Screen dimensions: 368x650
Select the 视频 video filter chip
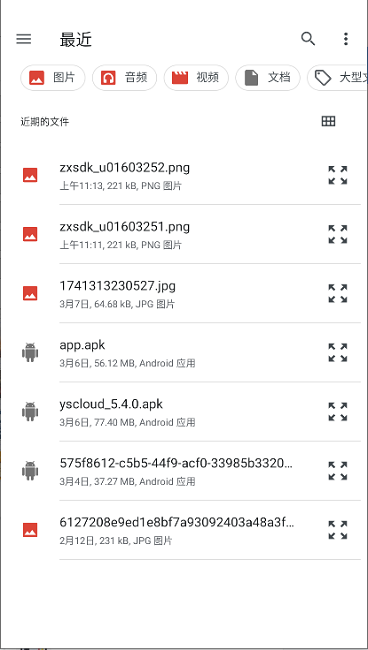196,78
